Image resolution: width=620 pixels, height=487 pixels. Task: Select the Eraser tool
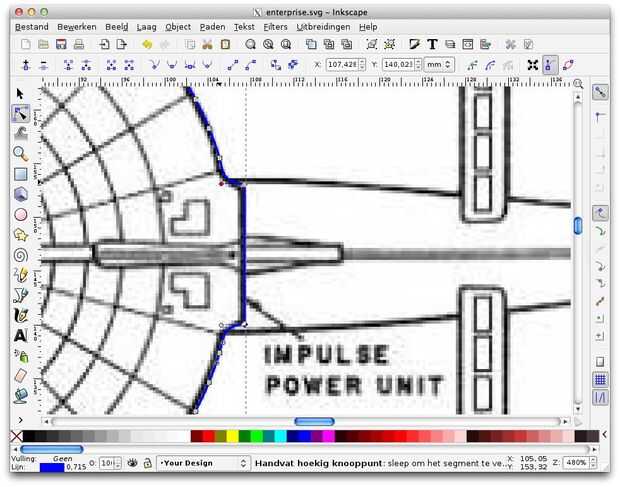21,376
